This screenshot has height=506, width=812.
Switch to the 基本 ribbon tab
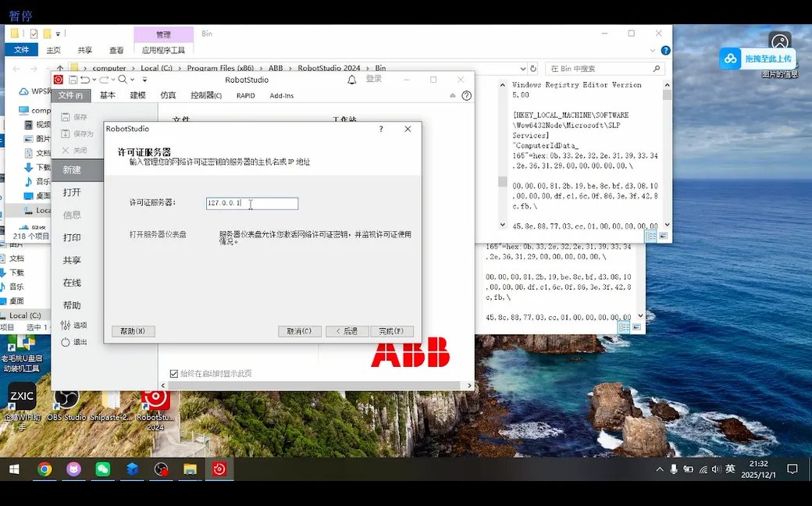[x=108, y=95]
